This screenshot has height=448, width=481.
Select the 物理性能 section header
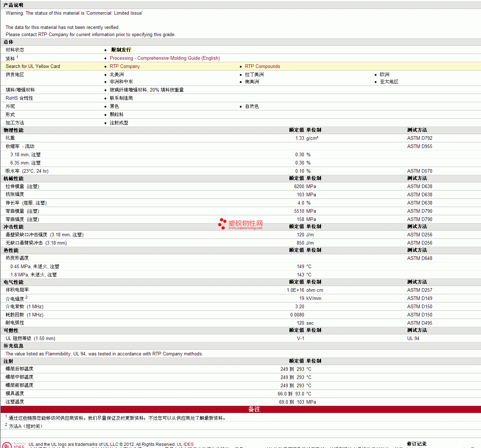tap(13, 130)
